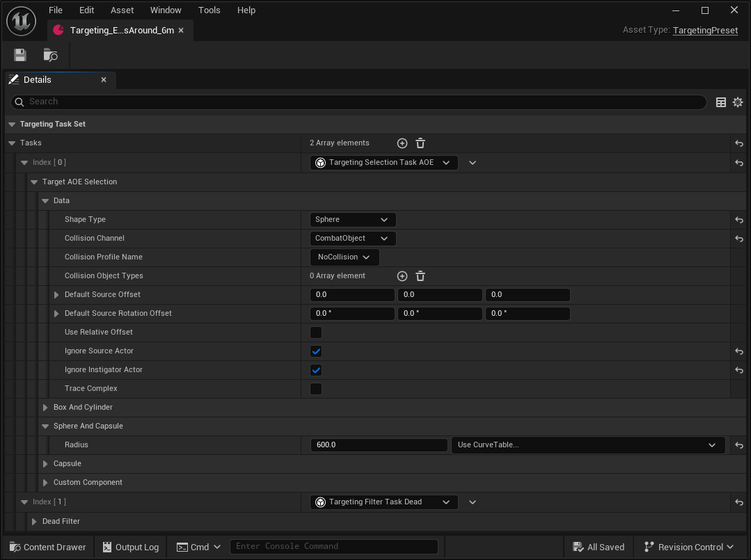
Task: Add element to Tasks array
Action: tap(402, 143)
